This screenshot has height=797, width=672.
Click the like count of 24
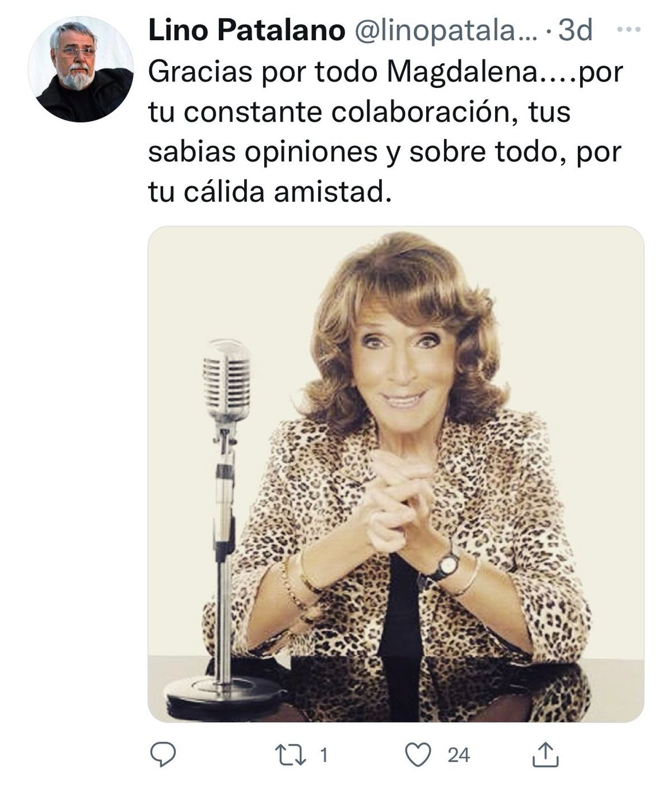(x=459, y=756)
